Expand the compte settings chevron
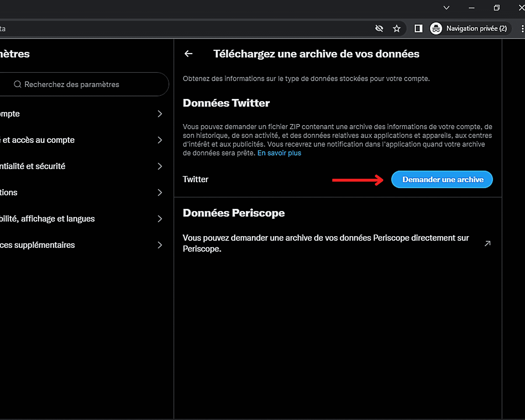 click(x=160, y=114)
